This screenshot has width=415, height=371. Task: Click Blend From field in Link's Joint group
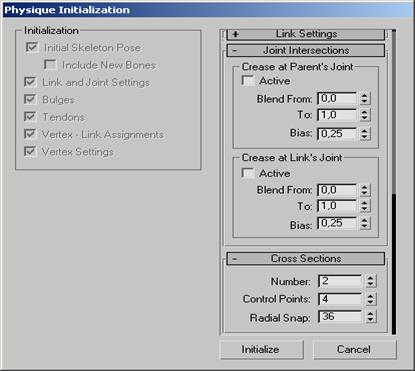[337, 190]
